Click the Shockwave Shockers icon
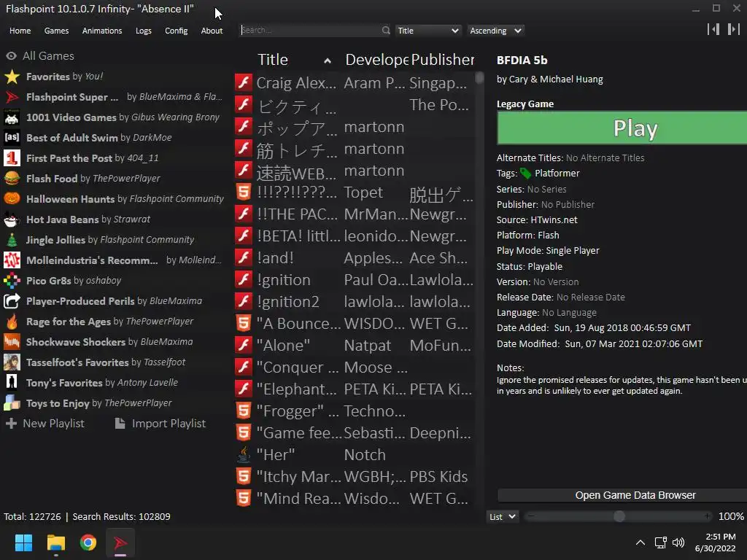The image size is (747, 560). pos(12,342)
